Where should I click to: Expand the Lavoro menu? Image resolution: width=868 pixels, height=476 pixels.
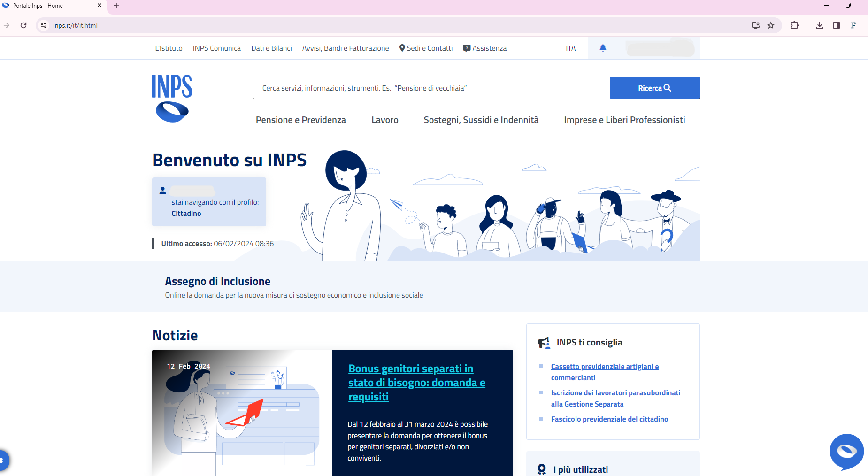point(384,120)
